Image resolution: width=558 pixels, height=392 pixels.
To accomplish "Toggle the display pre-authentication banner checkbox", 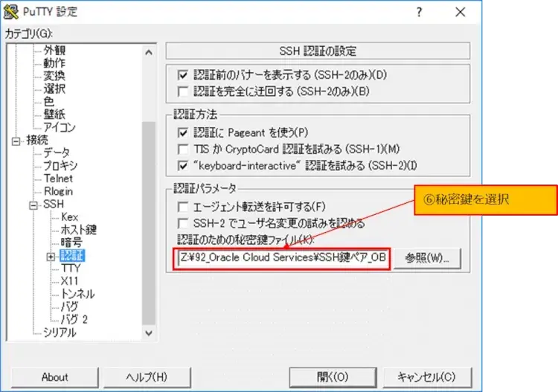I will [x=183, y=75].
